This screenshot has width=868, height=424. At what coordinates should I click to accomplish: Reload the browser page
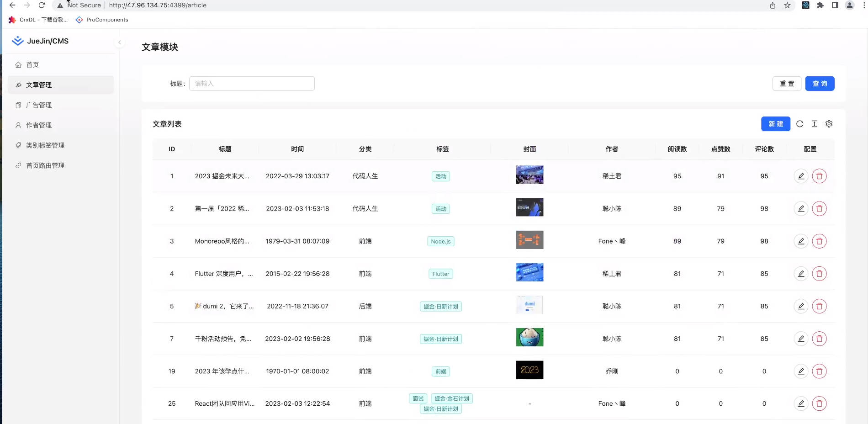tap(42, 5)
